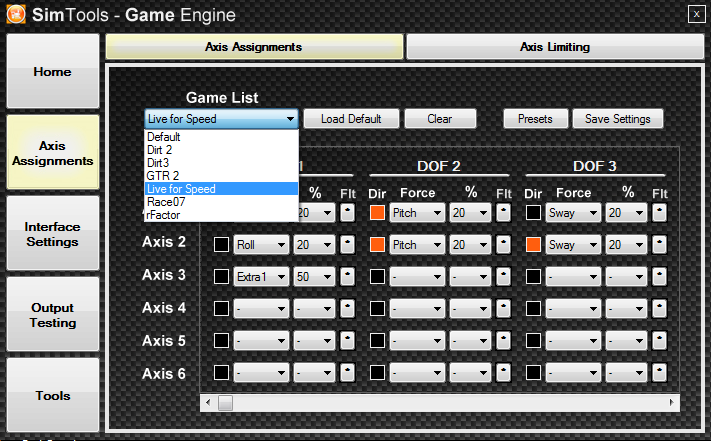Click Axis 2 DOF 3 filter button
This screenshot has height=441, width=711.
(659, 245)
